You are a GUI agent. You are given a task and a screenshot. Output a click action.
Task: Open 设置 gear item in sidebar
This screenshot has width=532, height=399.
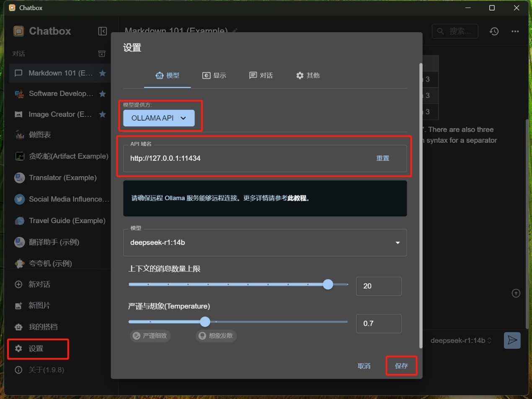(x=36, y=348)
